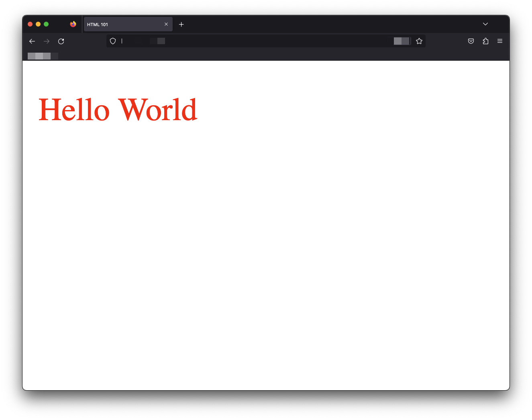
Task: Click the Hello World heading
Action: 118,109
